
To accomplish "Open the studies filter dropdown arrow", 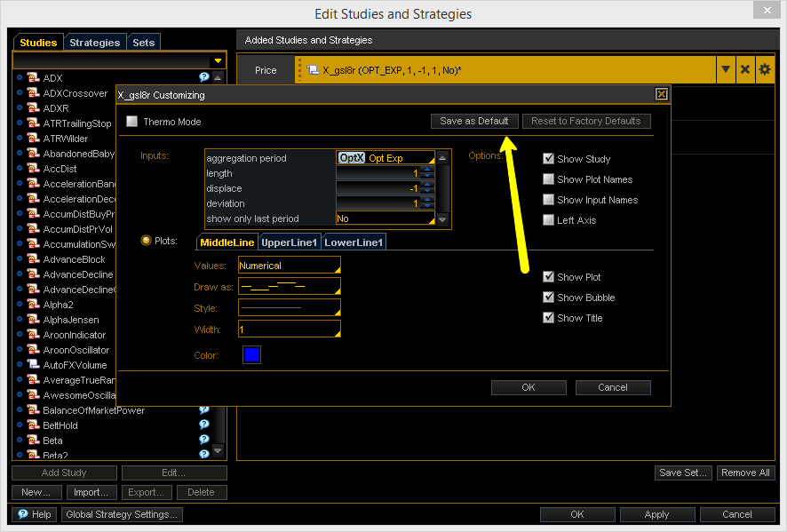I will click(218, 60).
